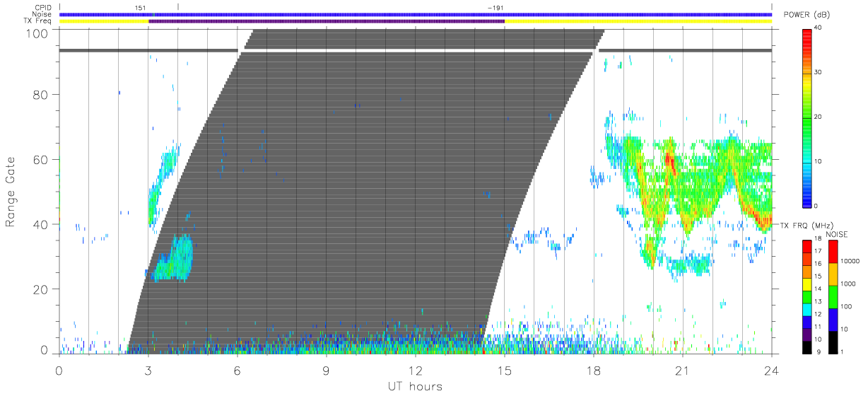This screenshot has height=401, width=868.
Task: Click the 9 tick on TX FRQ scale
Action: [x=817, y=352]
